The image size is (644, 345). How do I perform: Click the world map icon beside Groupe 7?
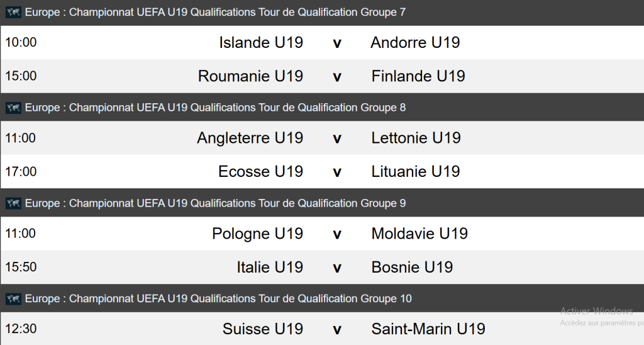(x=13, y=13)
